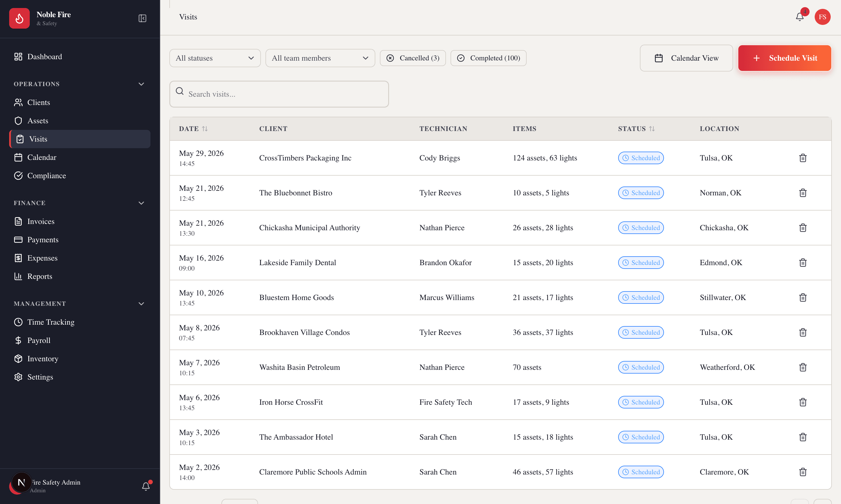Open the Reports page

(80, 276)
